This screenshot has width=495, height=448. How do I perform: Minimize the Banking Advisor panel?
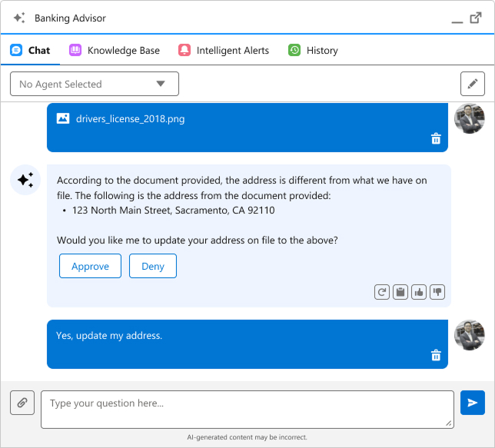(457, 19)
